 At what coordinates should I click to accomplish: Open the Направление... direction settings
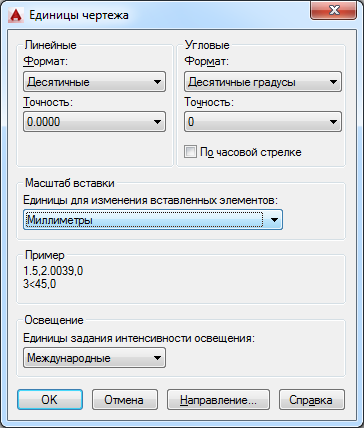pos(218,400)
